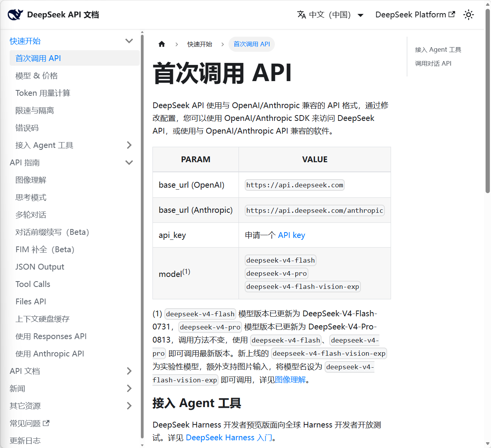The width and height of the screenshot is (491, 448).
Task: Go to 多轮对话 in sidebar
Action: pyautogui.click(x=74, y=215)
